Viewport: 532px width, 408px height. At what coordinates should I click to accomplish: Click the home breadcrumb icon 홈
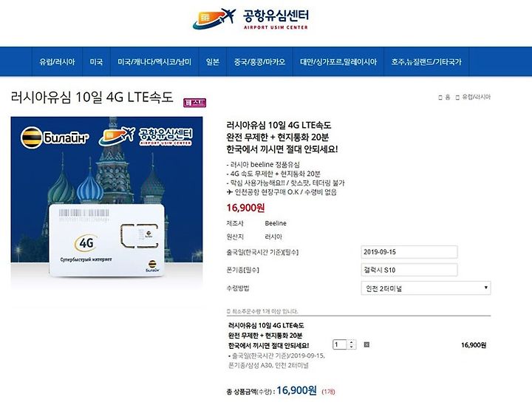click(444, 98)
